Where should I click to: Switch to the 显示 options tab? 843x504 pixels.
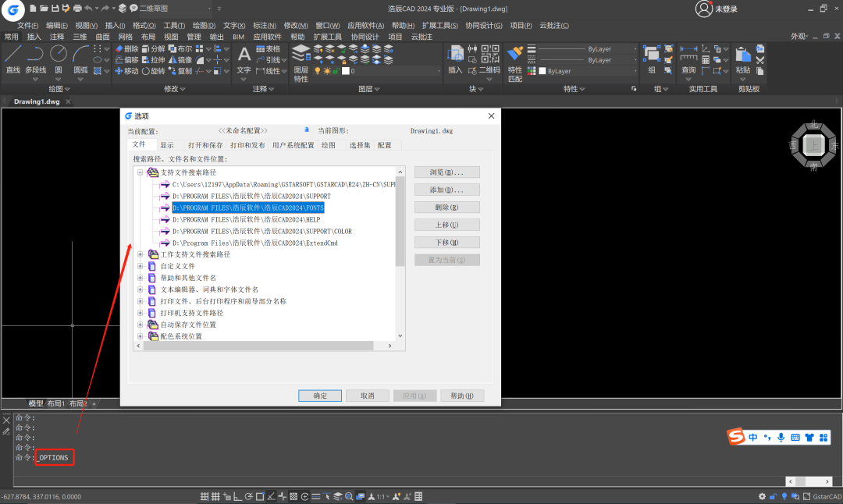click(x=167, y=145)
